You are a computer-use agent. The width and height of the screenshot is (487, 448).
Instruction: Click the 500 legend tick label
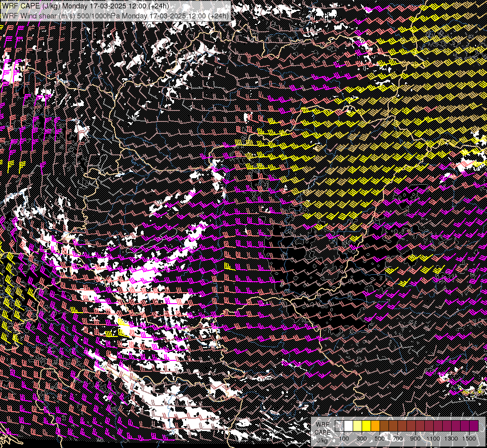[380, 439]
